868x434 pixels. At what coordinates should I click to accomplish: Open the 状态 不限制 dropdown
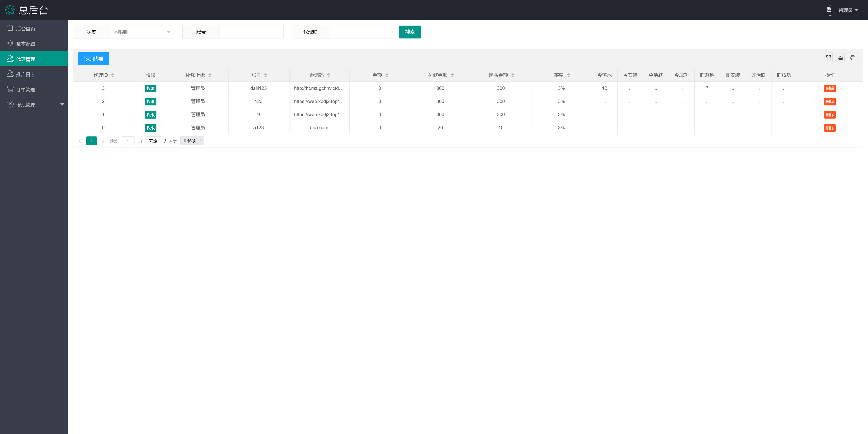coord(142,32)
